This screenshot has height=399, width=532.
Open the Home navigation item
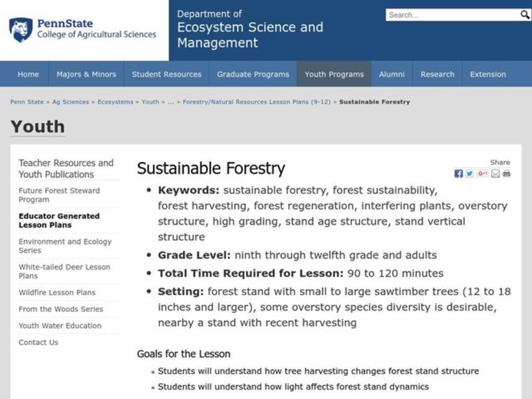[28, 74]
